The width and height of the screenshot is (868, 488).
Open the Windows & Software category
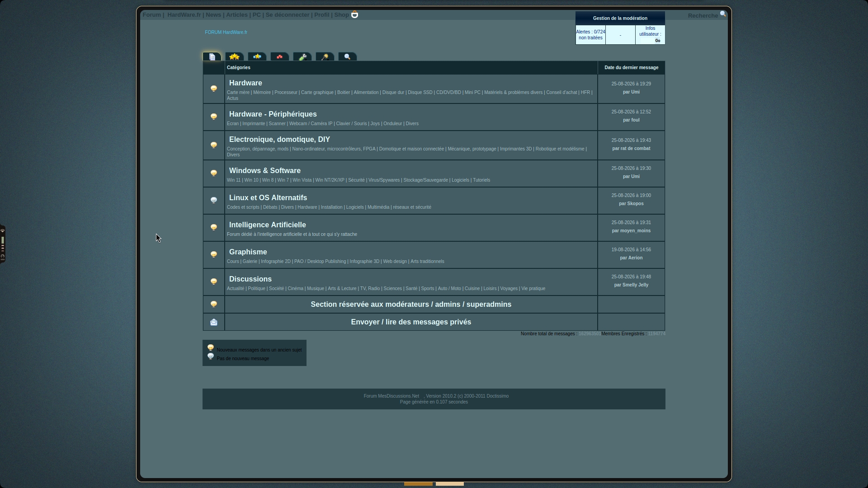265,171
